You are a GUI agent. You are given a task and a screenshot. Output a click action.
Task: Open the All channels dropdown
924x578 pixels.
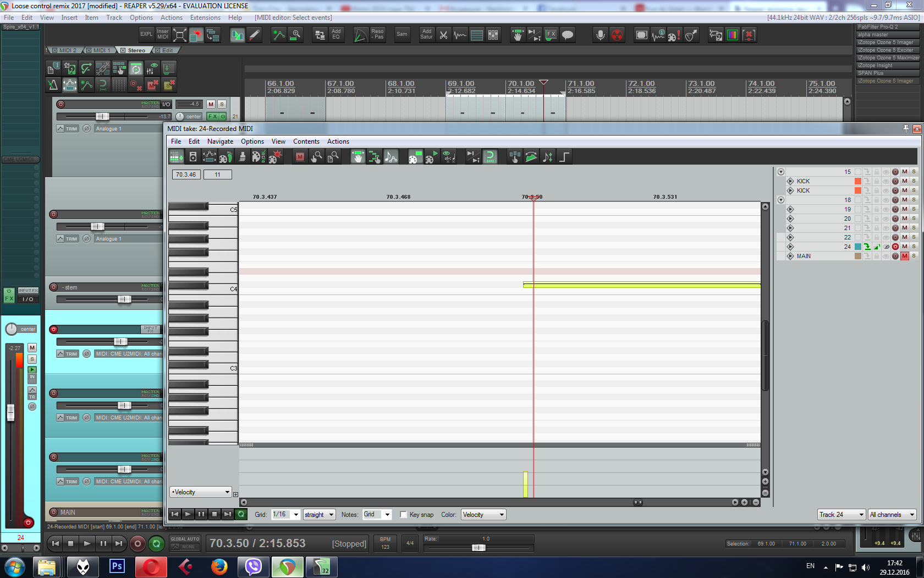(892, 515)
